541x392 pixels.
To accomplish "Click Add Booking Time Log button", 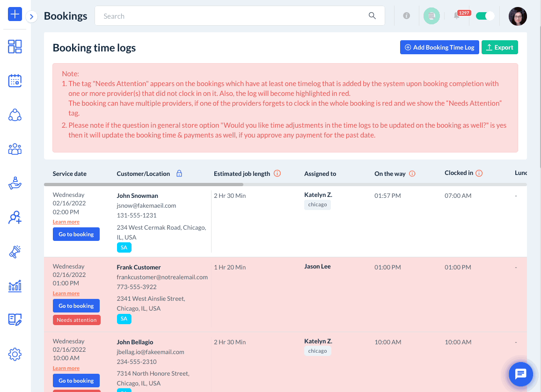I will [439, 47].
